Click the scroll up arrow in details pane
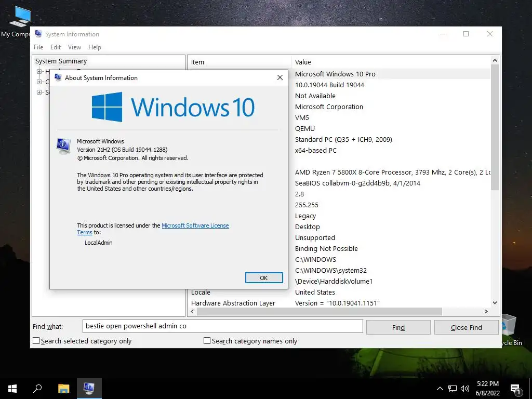Viewport: 532px width, 399px height. point(495,60)
